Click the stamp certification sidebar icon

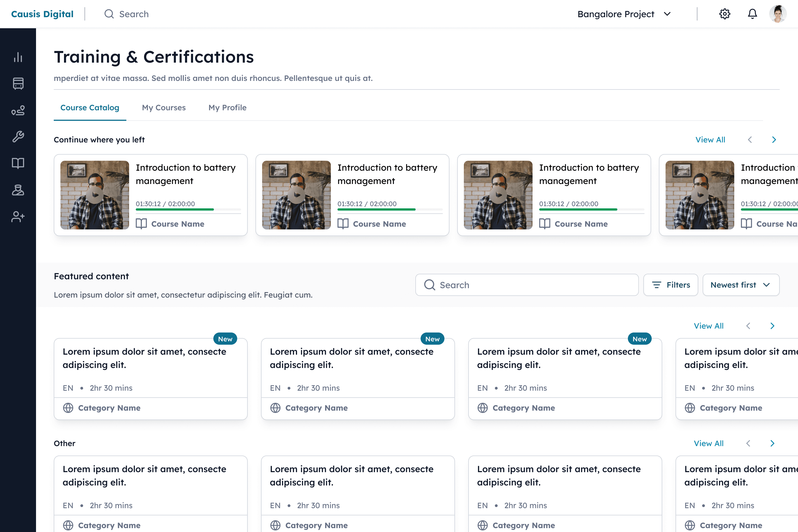tap(18, 190)
